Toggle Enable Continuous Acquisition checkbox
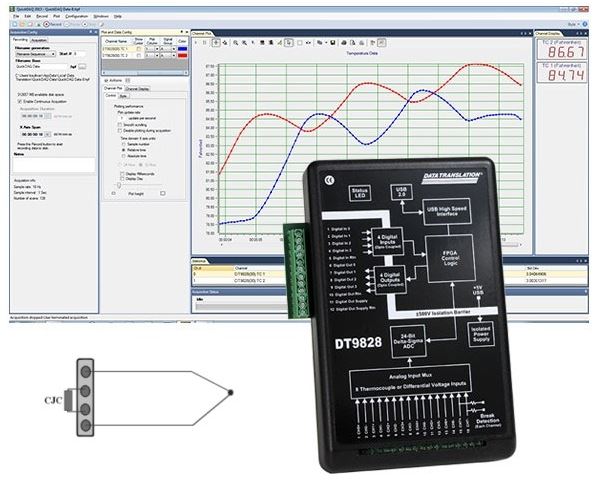Viewport: 599px width, 495px height. pos(19,102)
